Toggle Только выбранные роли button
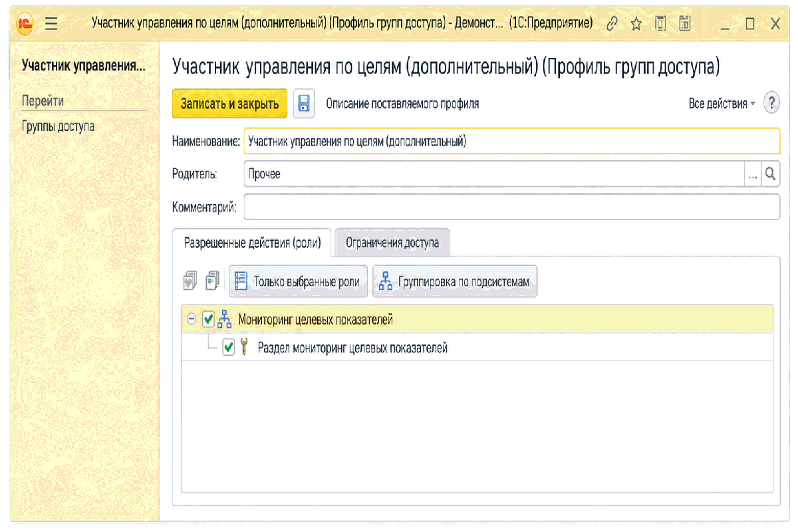 point(298,282)
